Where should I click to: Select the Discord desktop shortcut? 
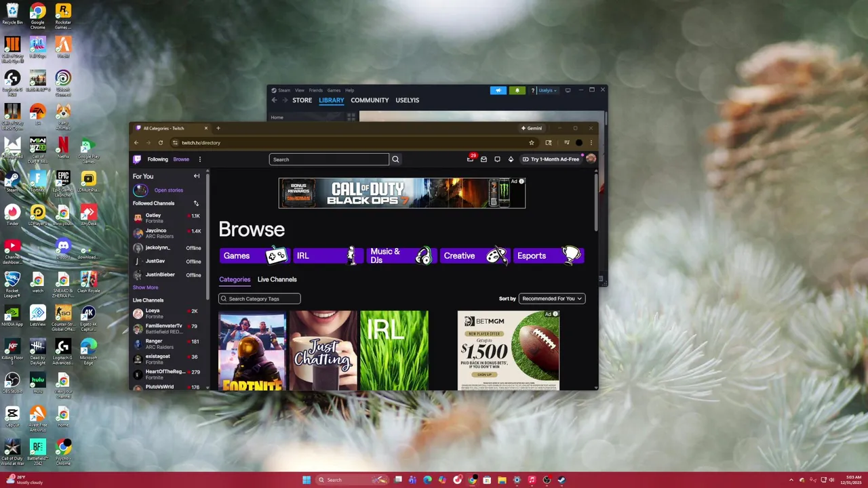[62, 248]
